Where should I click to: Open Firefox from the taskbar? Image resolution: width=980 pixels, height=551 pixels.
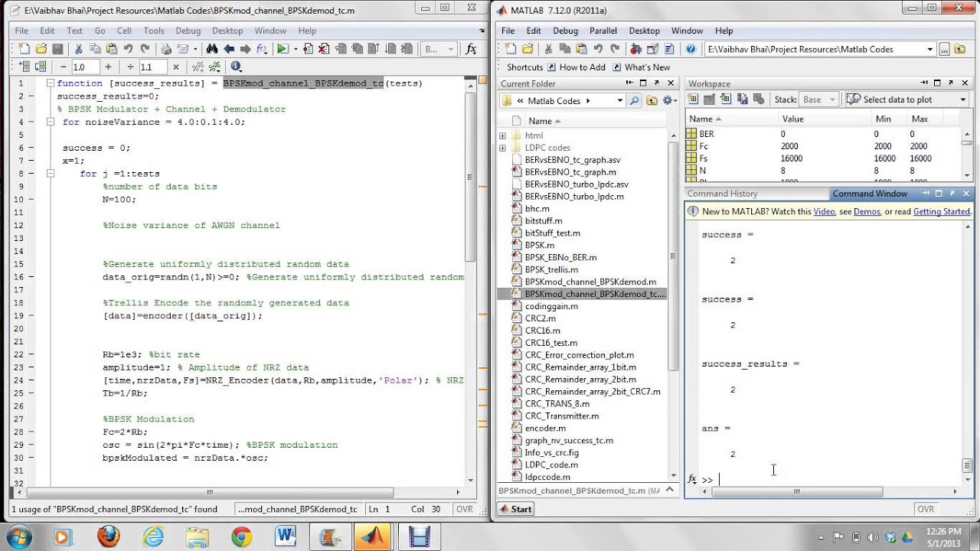109,536
